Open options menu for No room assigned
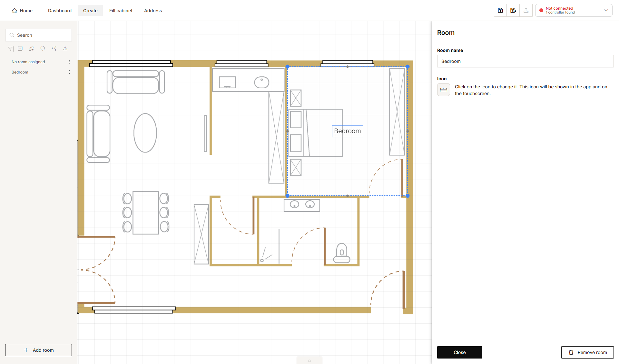 (69, 62)
